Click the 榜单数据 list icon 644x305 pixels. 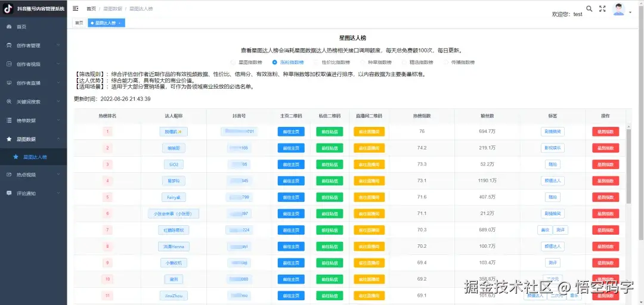(9, 120)
